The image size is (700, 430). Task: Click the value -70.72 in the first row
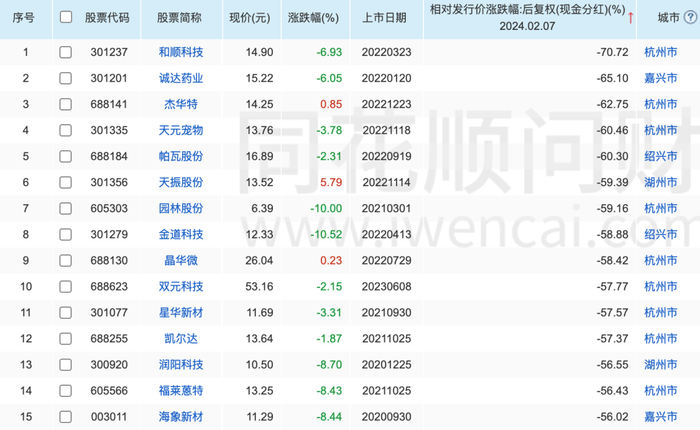[612, 52]
